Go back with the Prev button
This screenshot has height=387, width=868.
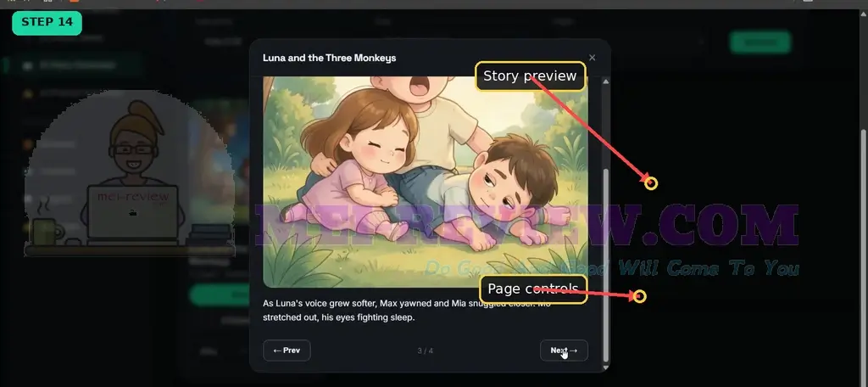287,351
